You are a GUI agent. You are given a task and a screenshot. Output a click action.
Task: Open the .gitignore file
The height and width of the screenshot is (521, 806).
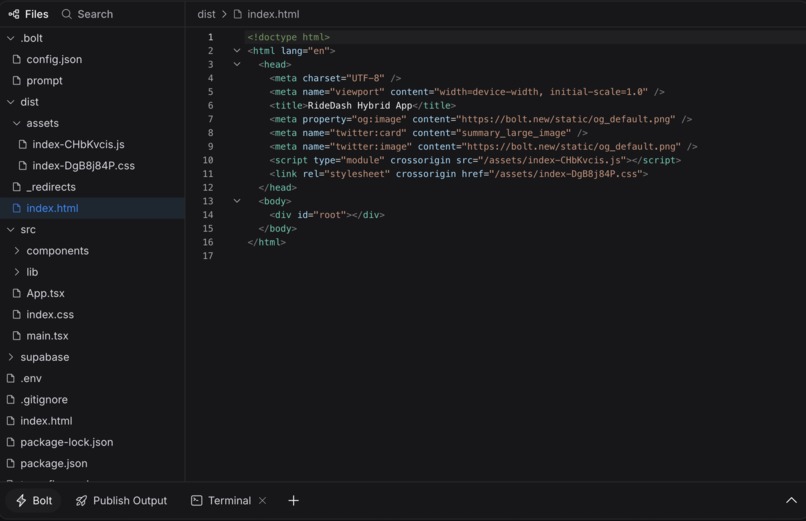[93, 400]
